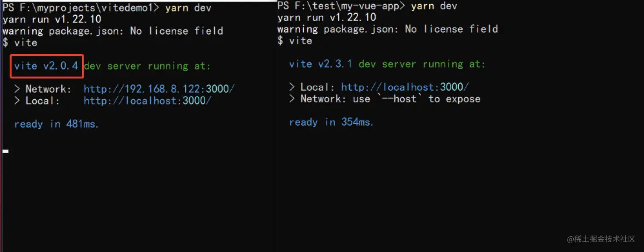Click 'dev server running at:' in left terminal

click(x=147, y=66)
